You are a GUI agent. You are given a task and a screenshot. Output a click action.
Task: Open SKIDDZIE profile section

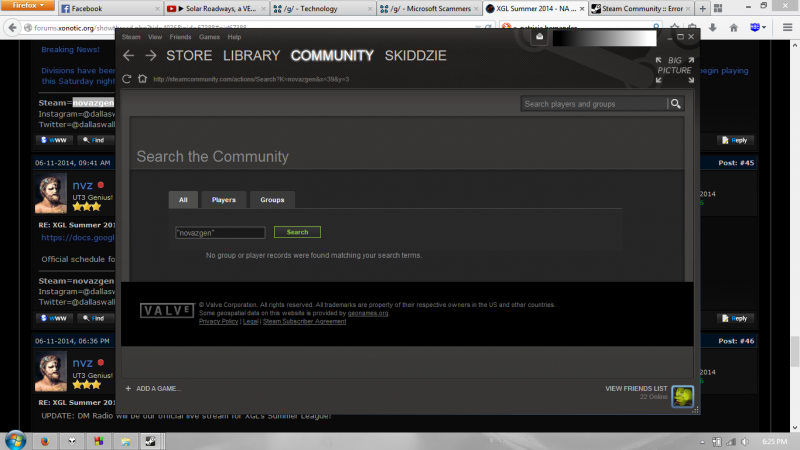click(x=415, y=55)
